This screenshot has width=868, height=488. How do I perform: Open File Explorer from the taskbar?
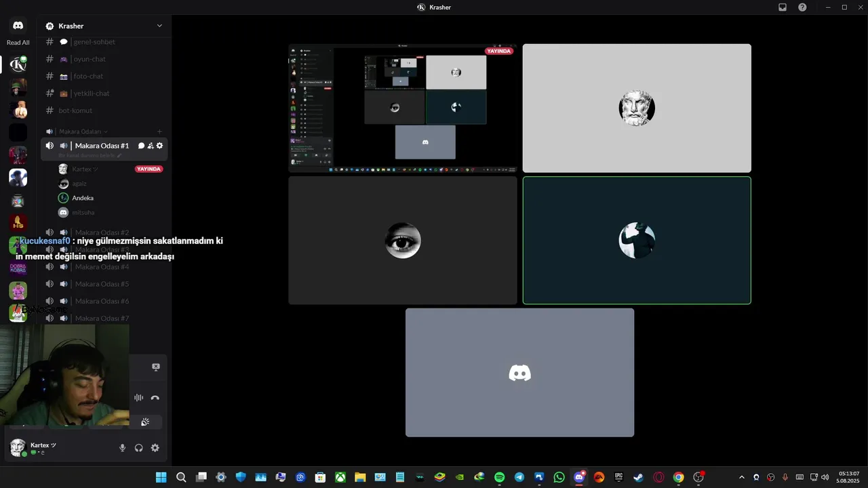tap(360, 477)
